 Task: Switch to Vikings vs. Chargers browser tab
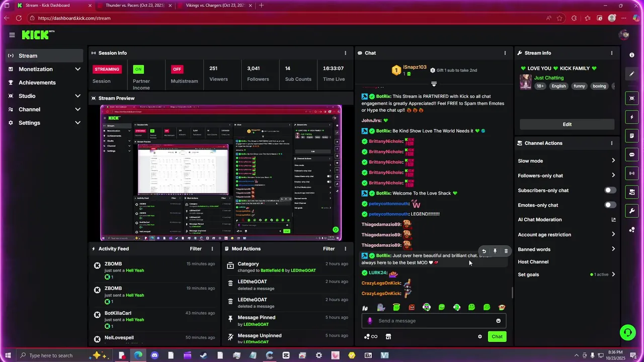215,6
